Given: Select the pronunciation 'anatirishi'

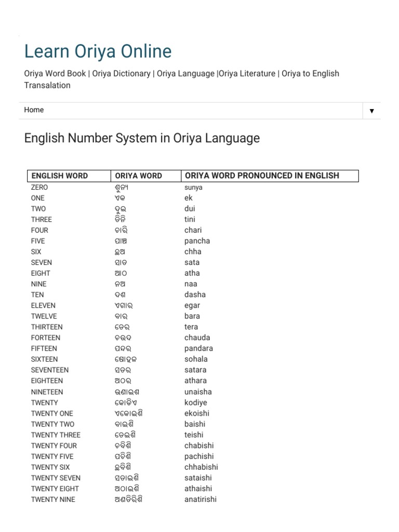Looking at the screenshot, I should point(201,499).
